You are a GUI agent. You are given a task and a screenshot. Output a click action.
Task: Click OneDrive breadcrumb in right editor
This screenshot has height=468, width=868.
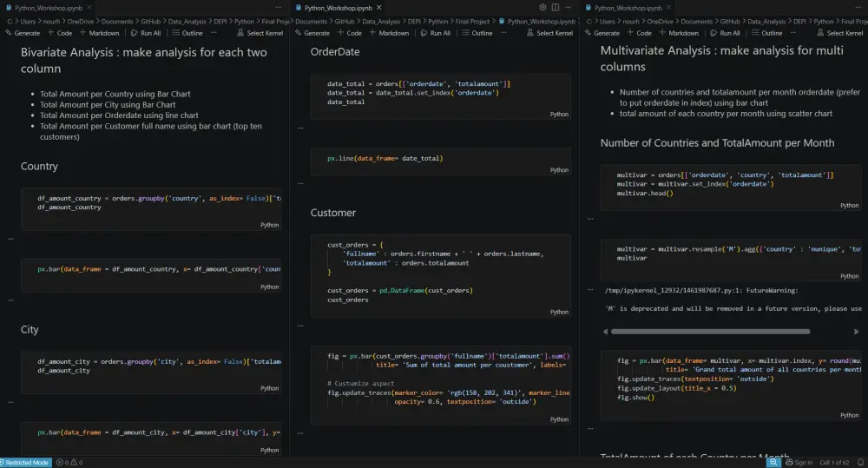[x=660, y=22]
